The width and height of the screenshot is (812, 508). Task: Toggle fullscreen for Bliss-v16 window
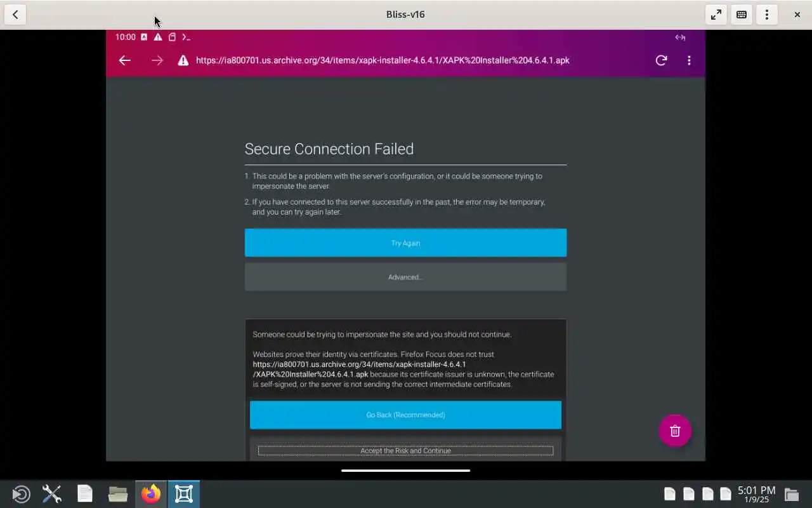[x=716, y=15]
